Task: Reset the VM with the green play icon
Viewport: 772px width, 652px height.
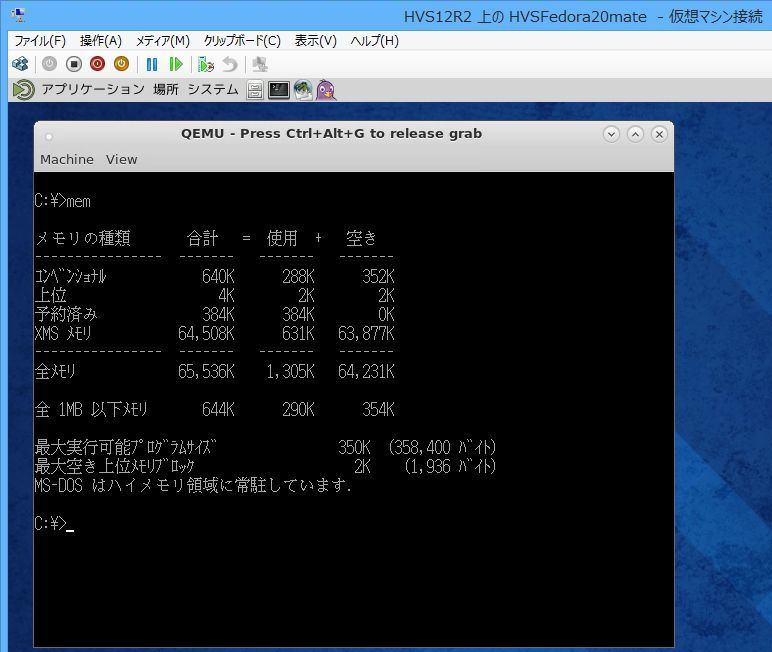Action: tap(176, 64)
